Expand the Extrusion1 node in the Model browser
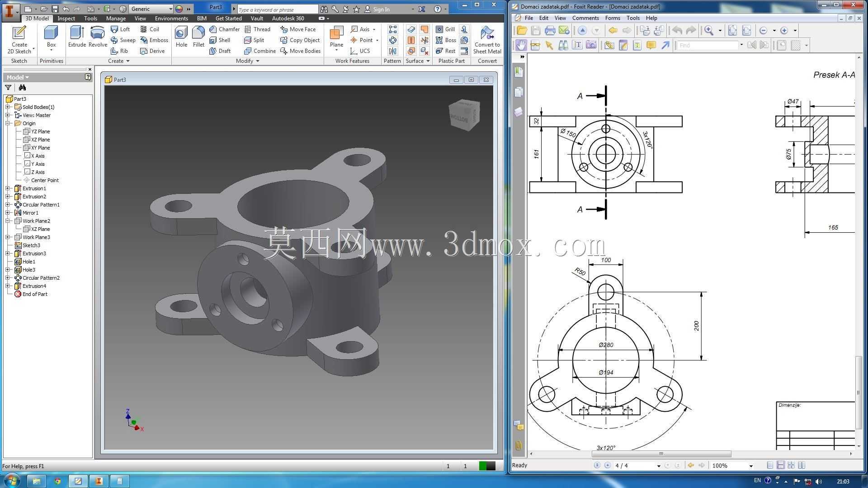 [8, 188]
